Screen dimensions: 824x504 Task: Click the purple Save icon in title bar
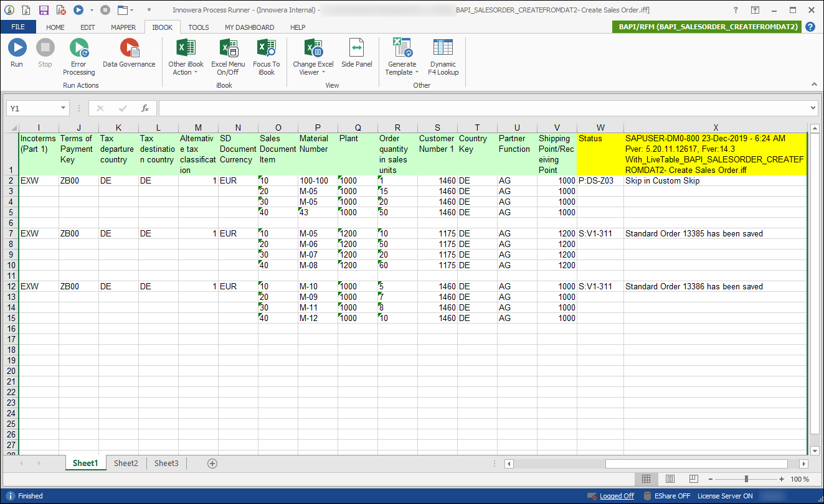(44, 10)
